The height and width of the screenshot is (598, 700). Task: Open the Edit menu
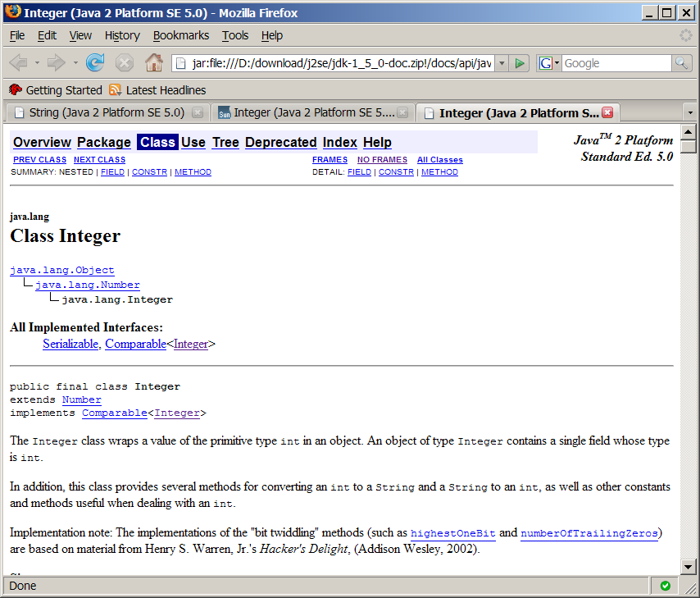[x=47, y=35]
